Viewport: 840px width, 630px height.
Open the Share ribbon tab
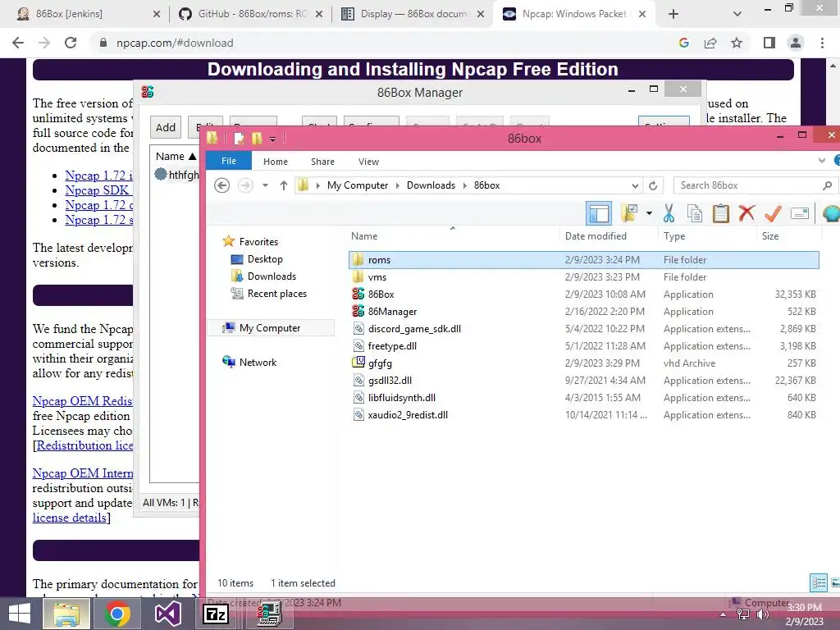322,162
